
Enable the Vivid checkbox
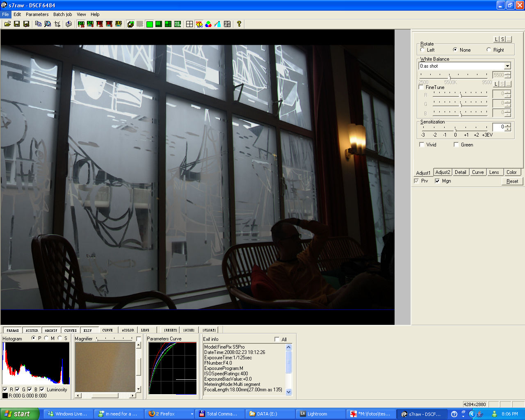pyautogui.click(x=422, y=145)
